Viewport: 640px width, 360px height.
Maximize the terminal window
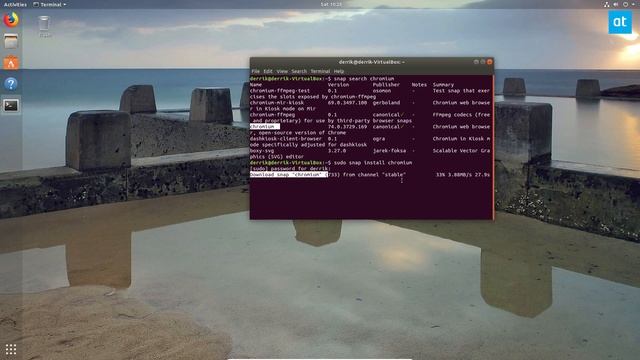(x=482, y=62)
